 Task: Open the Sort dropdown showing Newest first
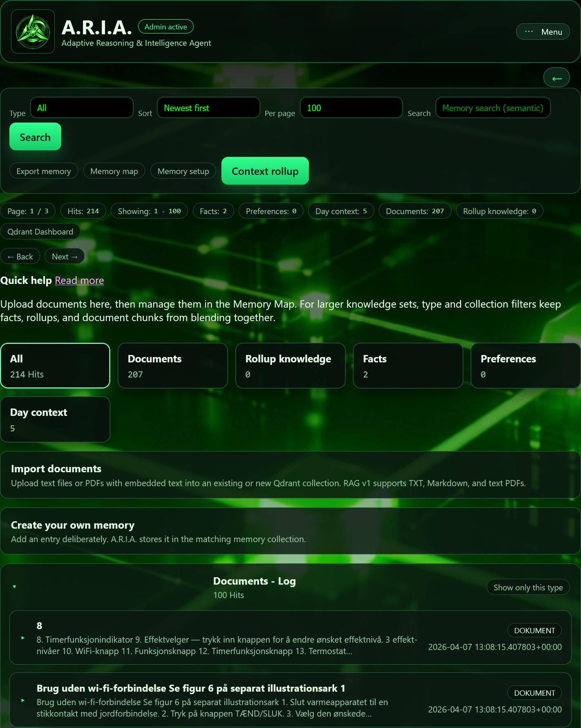pyautogui.click(x=208, y=108)
